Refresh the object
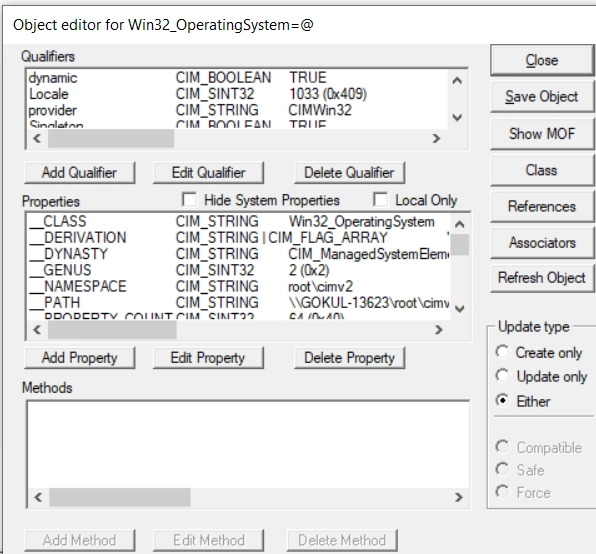 coord(542,278)
